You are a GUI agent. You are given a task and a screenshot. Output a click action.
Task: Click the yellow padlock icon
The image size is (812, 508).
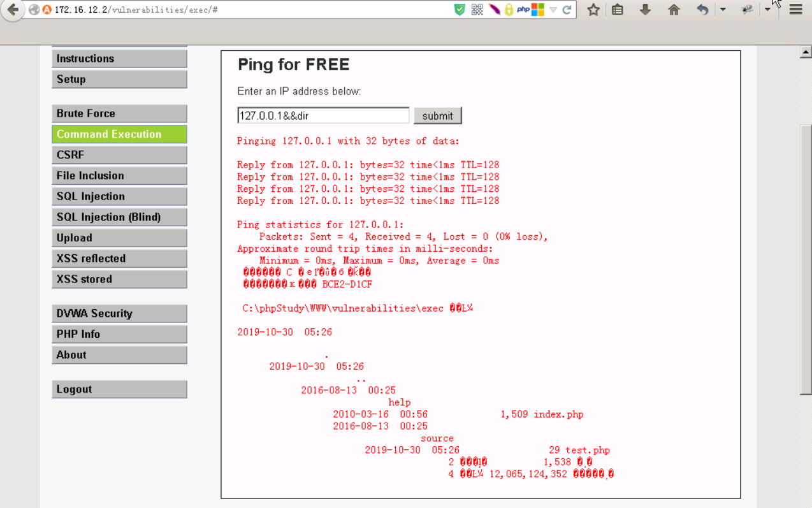click(509, 10)
